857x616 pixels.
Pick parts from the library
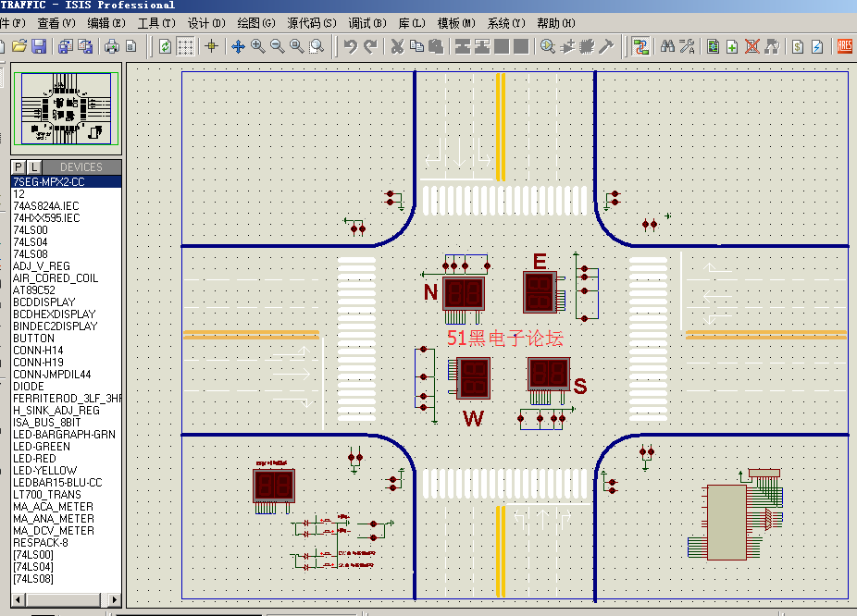[x=548, y=46]
